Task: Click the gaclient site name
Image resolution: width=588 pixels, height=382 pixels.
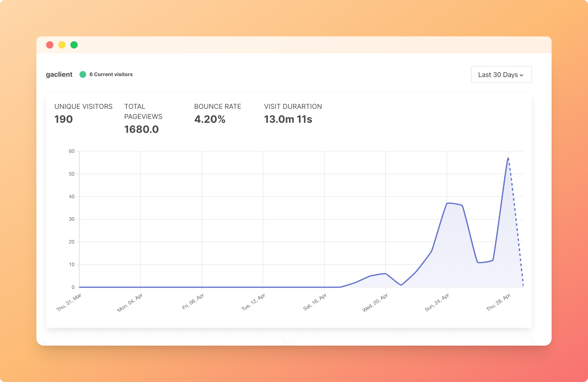Action: [59, 75]
